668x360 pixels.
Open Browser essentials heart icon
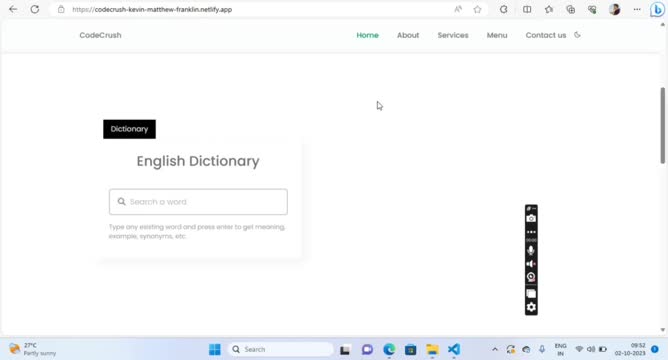(592, 9)
